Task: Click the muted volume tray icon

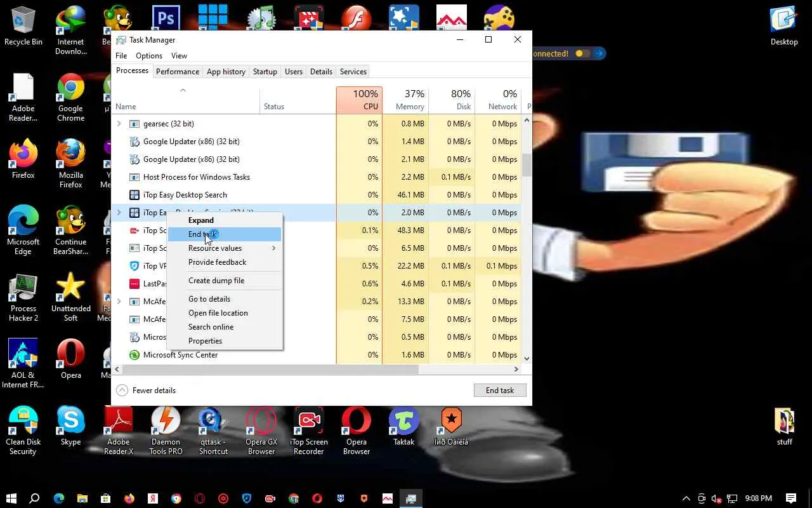Action: click(x=716, y=498)
